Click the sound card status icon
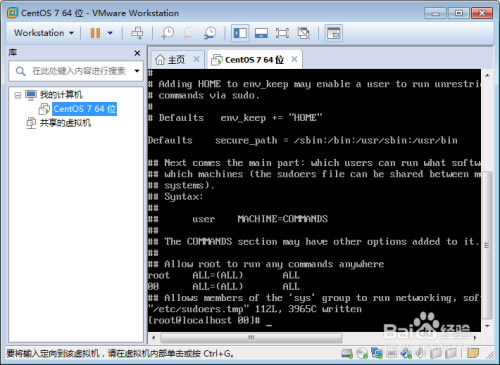This screenshot has height=365, width=500. pyautogui.click(x=421, y=353)
